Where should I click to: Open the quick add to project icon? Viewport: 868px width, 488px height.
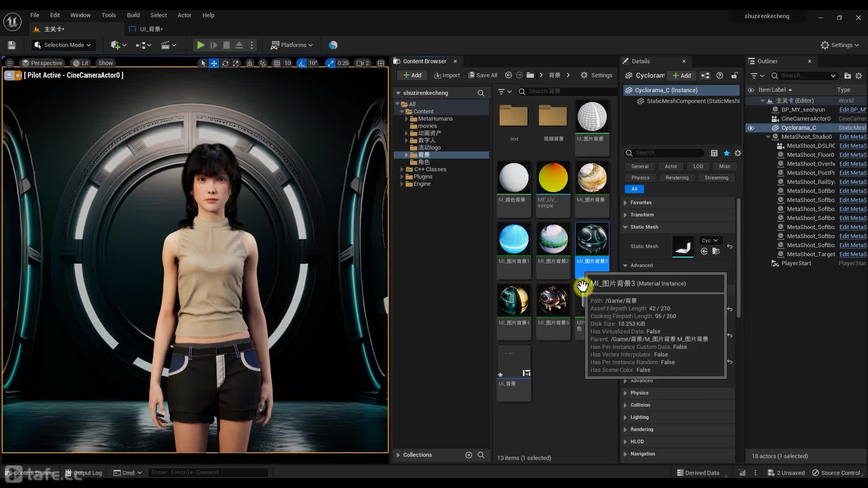(118, 45)
